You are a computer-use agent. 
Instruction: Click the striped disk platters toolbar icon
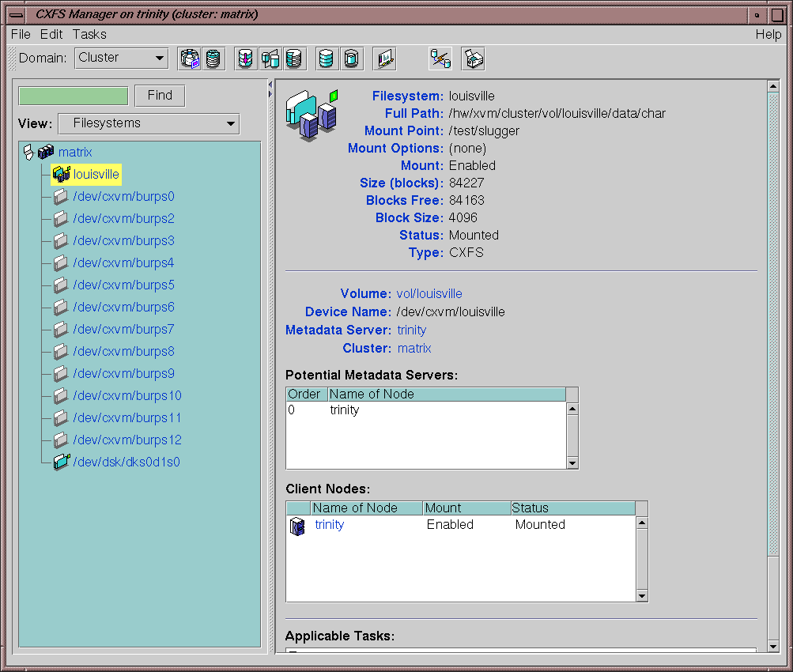[x=213, y=59]
